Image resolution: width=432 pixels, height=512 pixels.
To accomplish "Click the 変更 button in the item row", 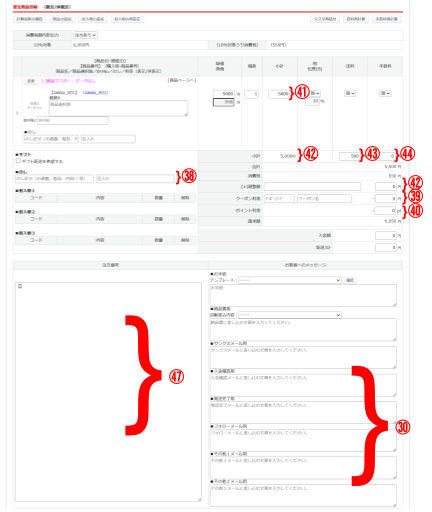I will pos(31,81).
